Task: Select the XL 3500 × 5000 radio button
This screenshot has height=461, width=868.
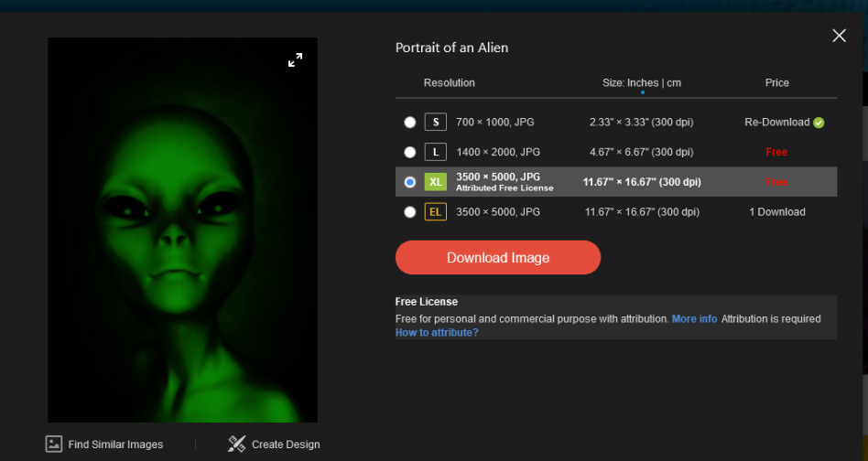Action: 409,182
